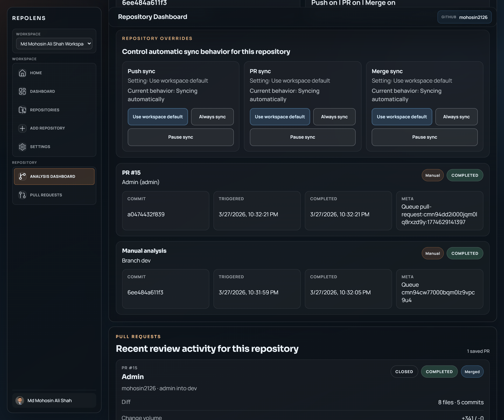Screen dimensions: 504x420
Task: Open Repositories via its sidebar icon
Action: [22, 110]
